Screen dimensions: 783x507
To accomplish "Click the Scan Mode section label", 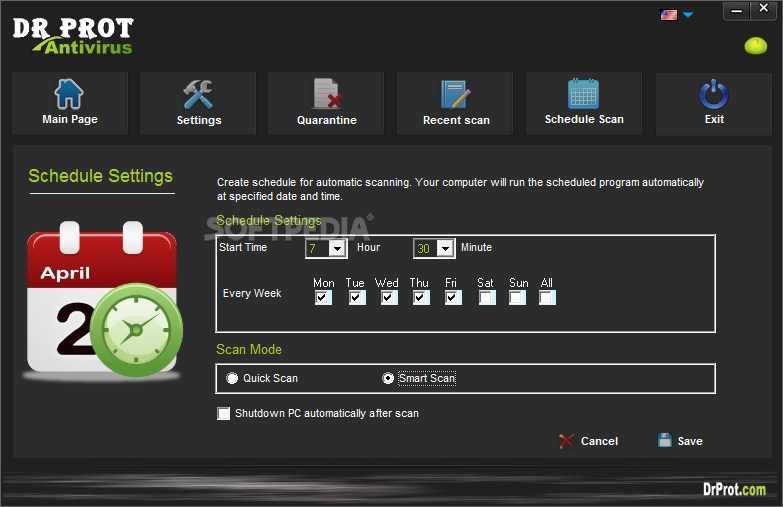I will point(249,350).
